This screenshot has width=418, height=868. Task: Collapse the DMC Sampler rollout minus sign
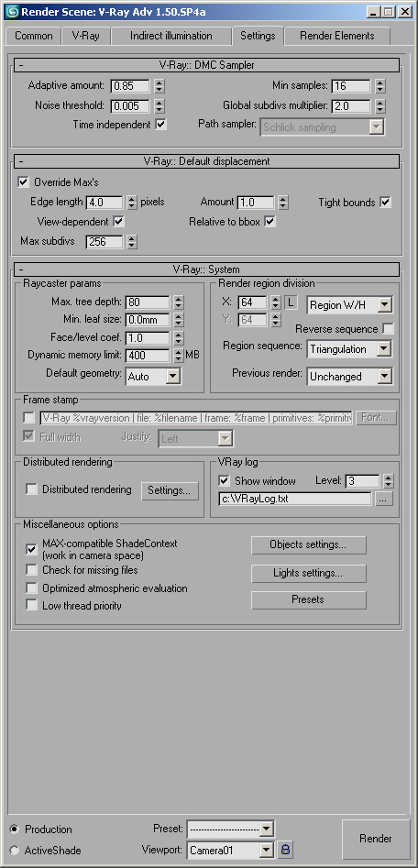coord(21,65)
